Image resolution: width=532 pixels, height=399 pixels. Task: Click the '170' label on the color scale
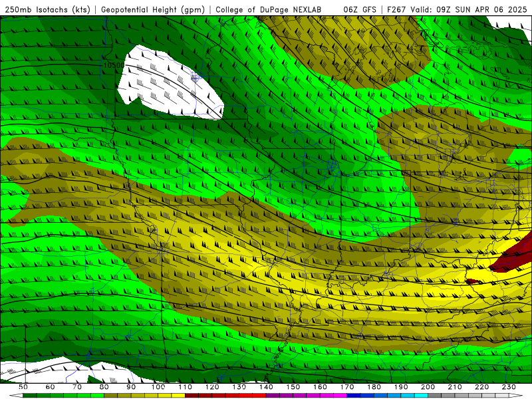(x=347, y=387)
